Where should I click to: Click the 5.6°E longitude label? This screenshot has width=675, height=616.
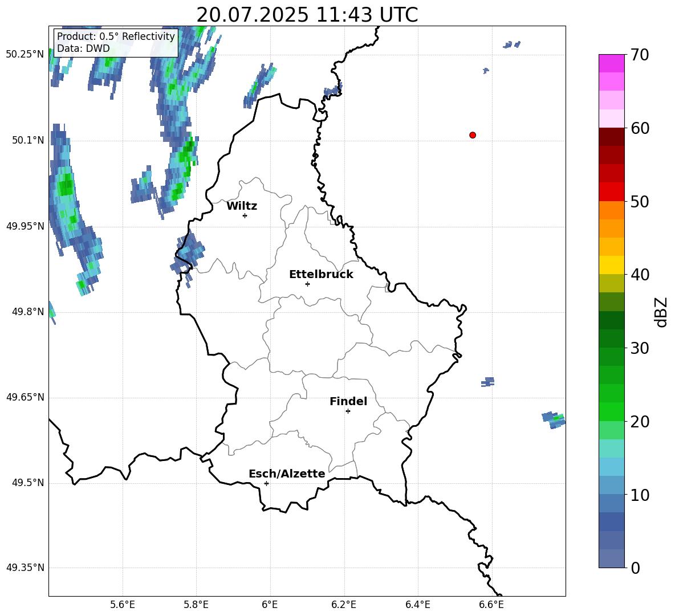pos(123,605)
